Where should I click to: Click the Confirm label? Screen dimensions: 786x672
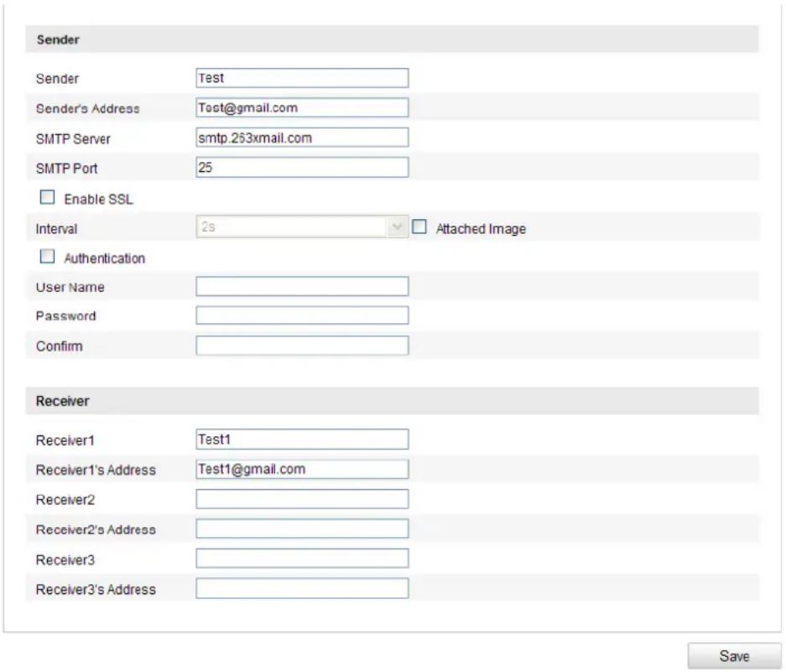[x=60, y=346]
